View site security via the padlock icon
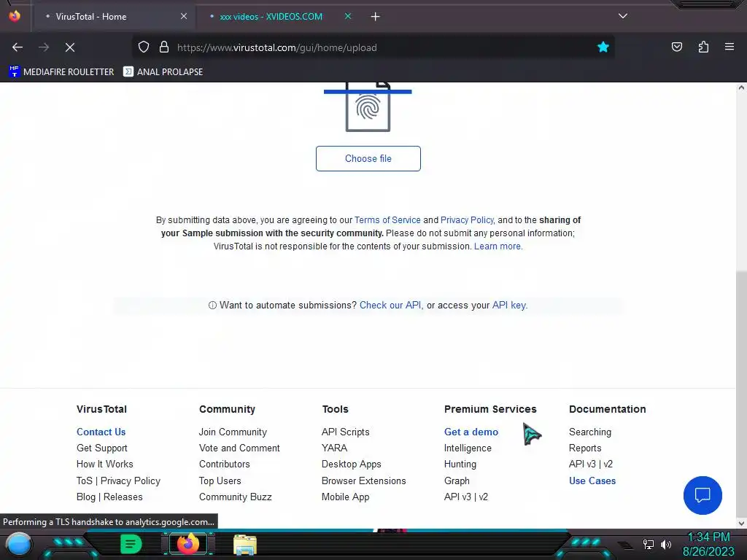The image size is (747, 560). (164, 47)
